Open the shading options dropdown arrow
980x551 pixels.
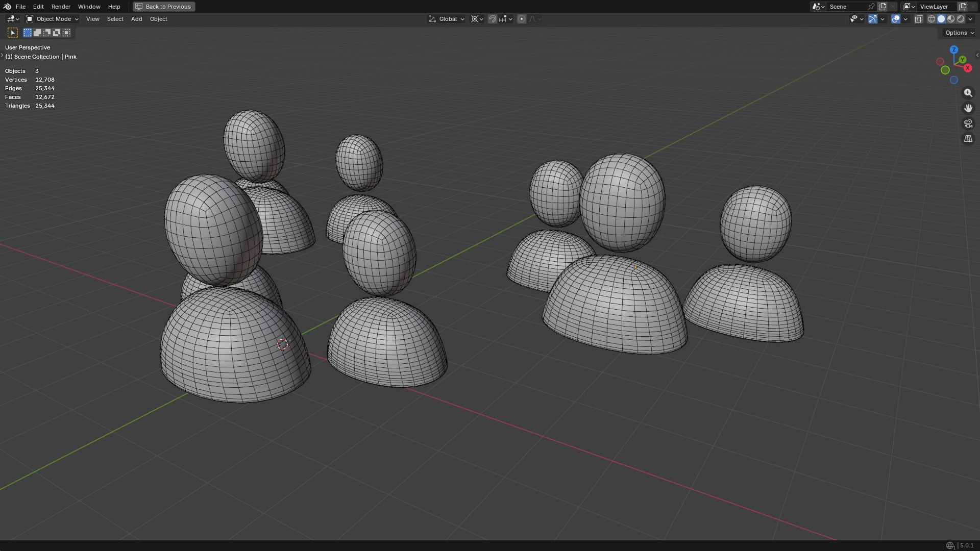click(970, 19)
